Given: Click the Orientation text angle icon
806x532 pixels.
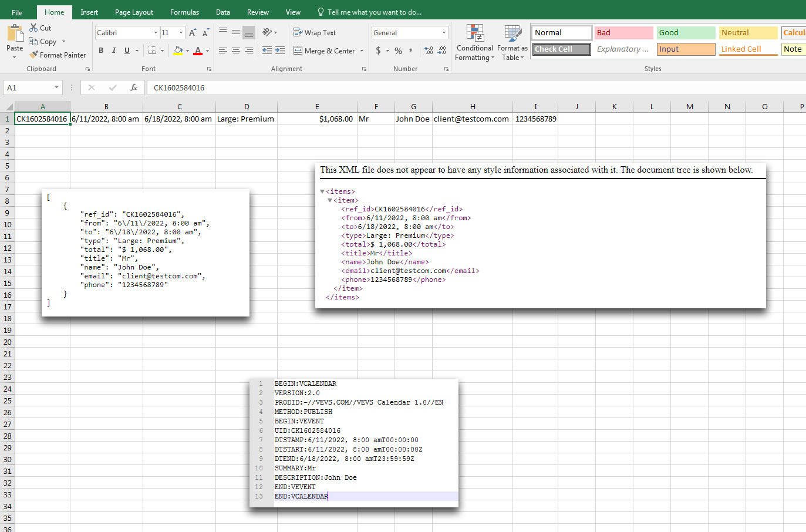Looking at the screenshot, I should [x=268, y=32].
